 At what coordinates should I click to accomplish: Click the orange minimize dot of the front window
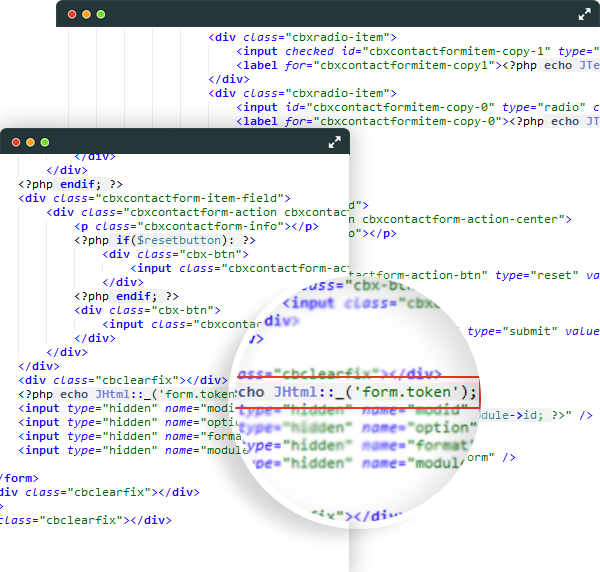[31, 142]
